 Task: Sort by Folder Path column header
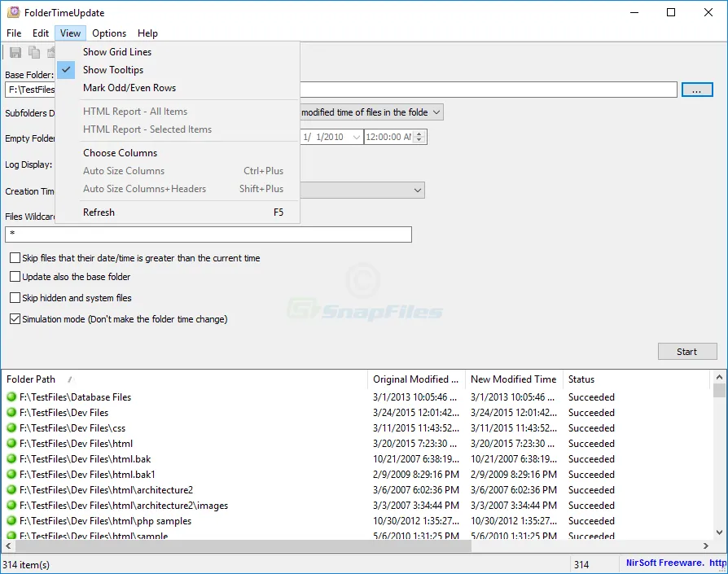(x=184, y=379)
